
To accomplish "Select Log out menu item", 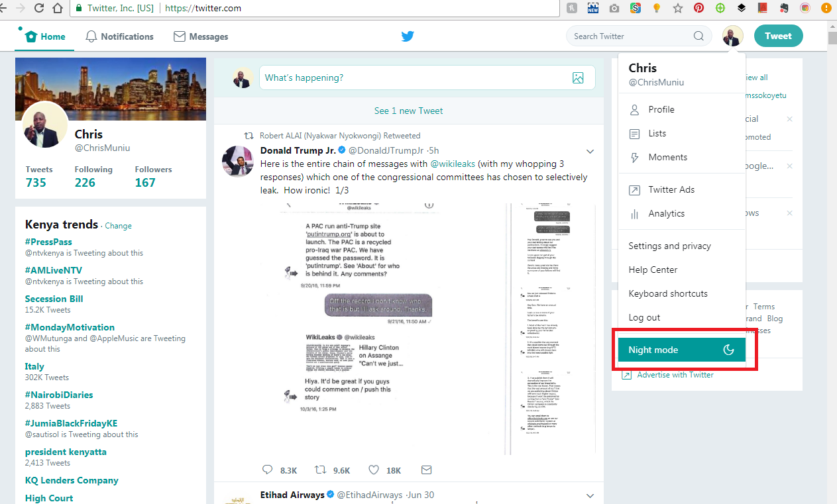I will [682, 317].
